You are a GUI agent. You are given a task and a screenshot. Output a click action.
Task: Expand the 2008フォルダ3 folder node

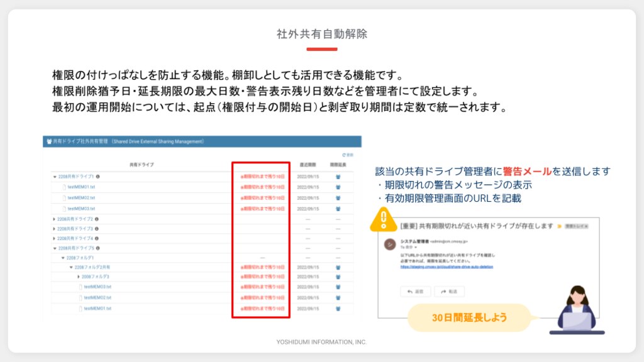79,277
